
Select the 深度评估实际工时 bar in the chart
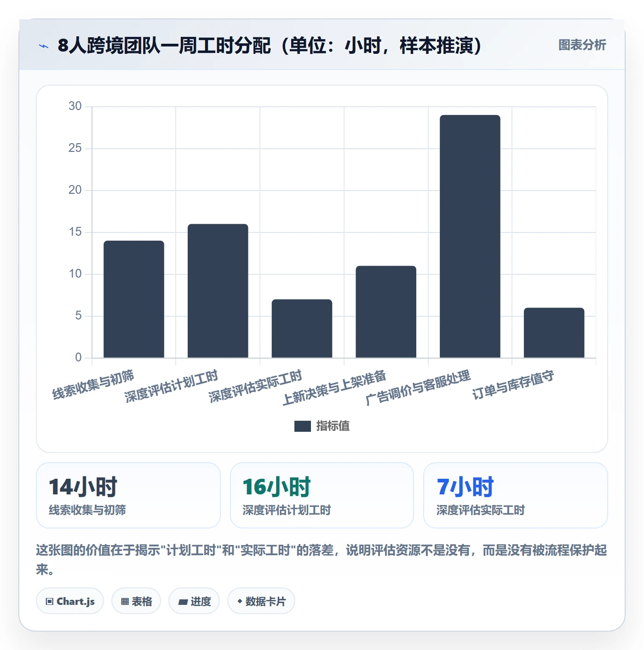click(302, 329)
